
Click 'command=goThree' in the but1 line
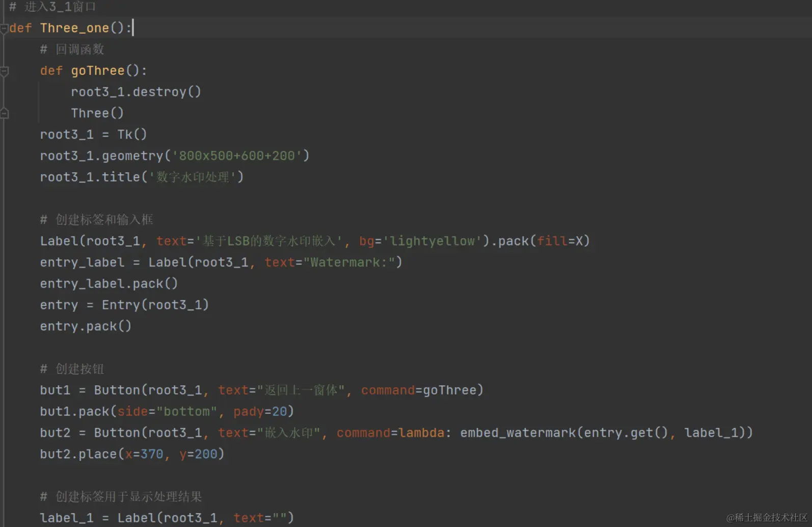419,390
